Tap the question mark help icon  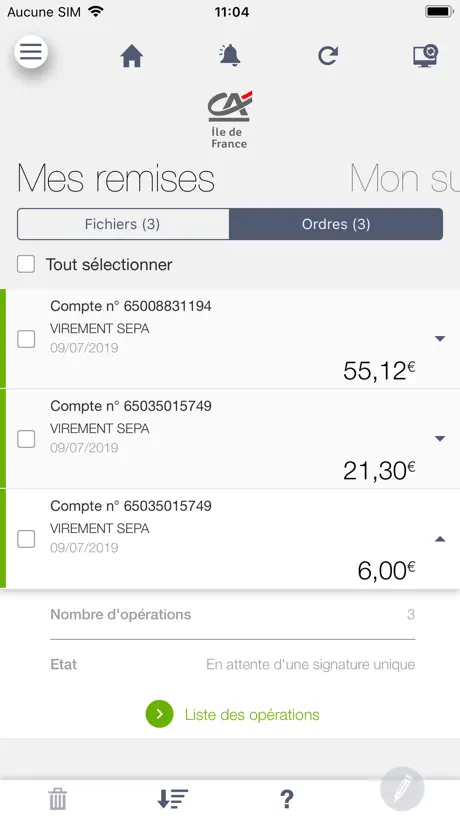click(286, 799)
